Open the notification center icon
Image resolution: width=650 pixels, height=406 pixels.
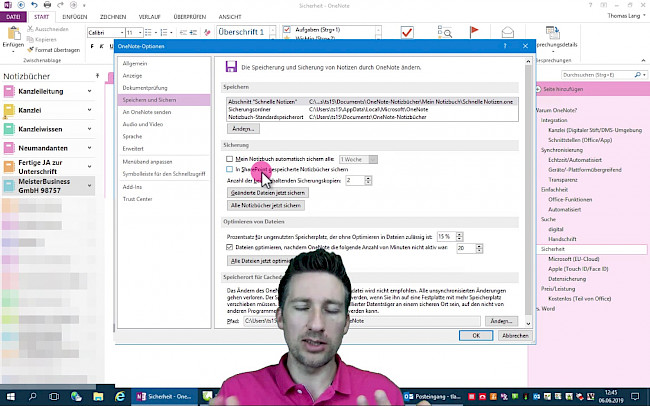635,396
